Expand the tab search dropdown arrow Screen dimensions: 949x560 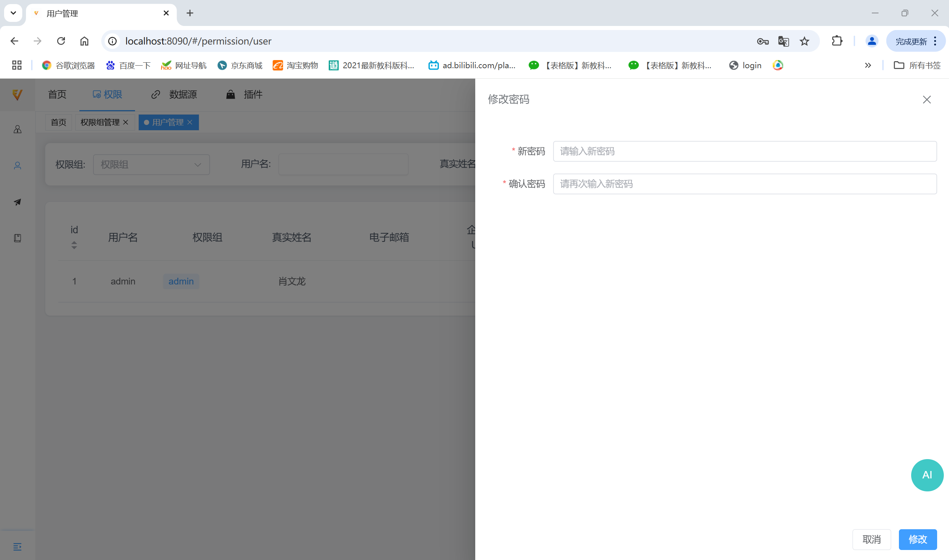[x=13, y=13]
